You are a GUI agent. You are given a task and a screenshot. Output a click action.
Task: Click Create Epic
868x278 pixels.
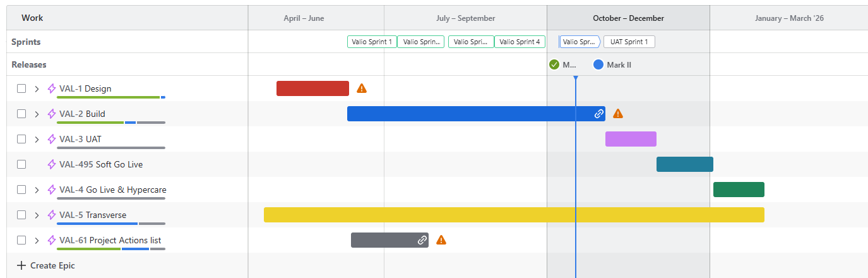point(46,265)
